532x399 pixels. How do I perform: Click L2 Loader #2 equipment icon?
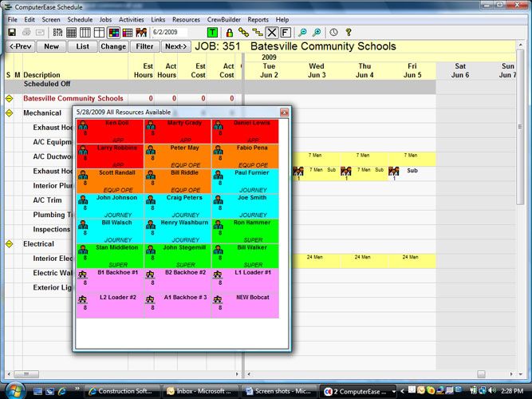click(83, 299)
